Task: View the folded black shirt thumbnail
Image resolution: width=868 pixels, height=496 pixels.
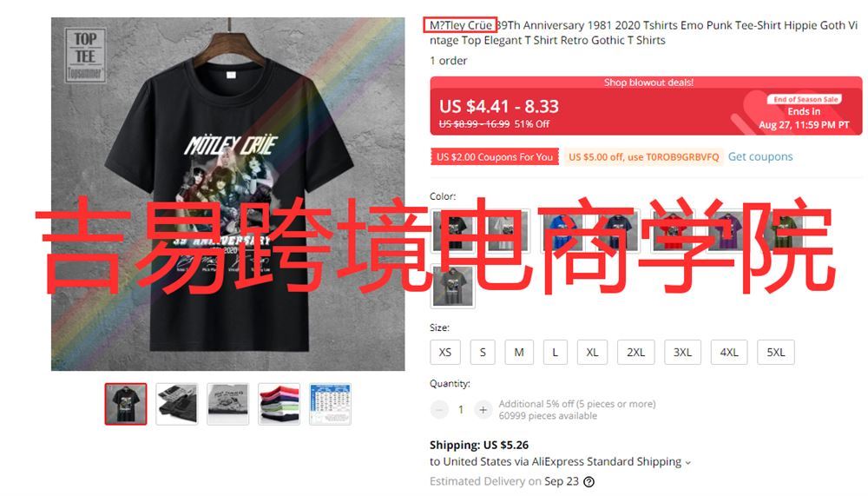Action: point(176,404)
